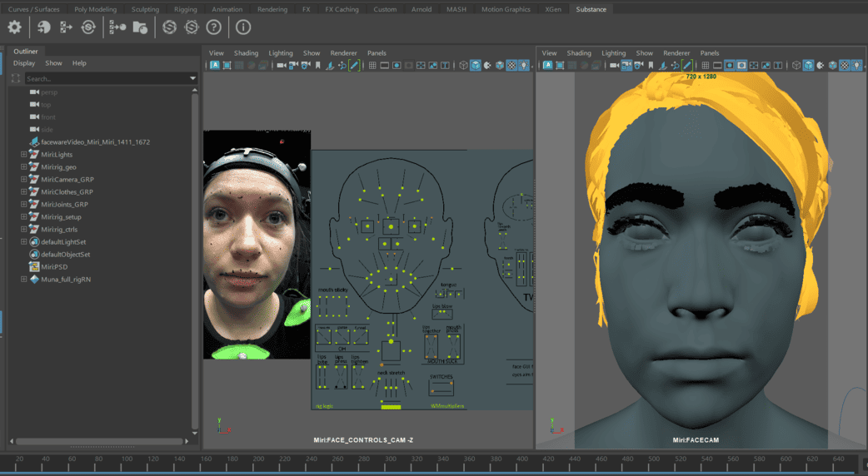868x476 pixels.
Task: Expand the Miri:Camera_GRP node
Action: click(x=23, y=179)
